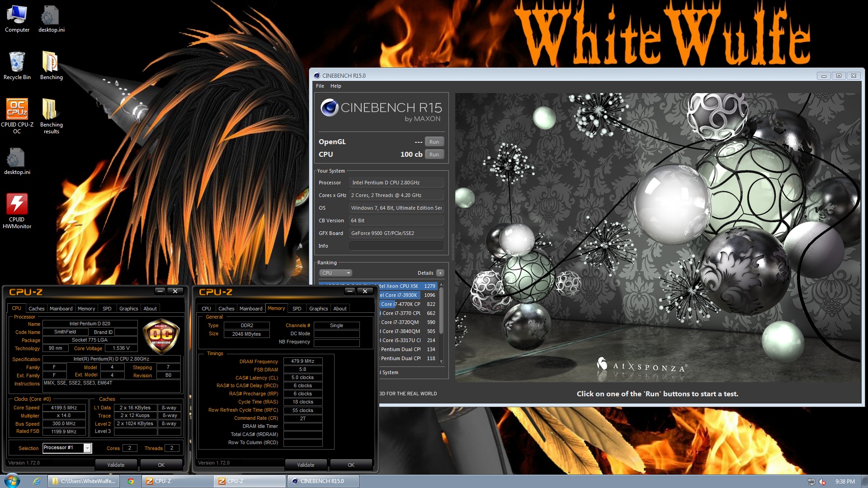Image resolution: width=868 pixels, height=488 pixels.
Task: Open Internet Explorer from taskbar
Action: point(37,481)
